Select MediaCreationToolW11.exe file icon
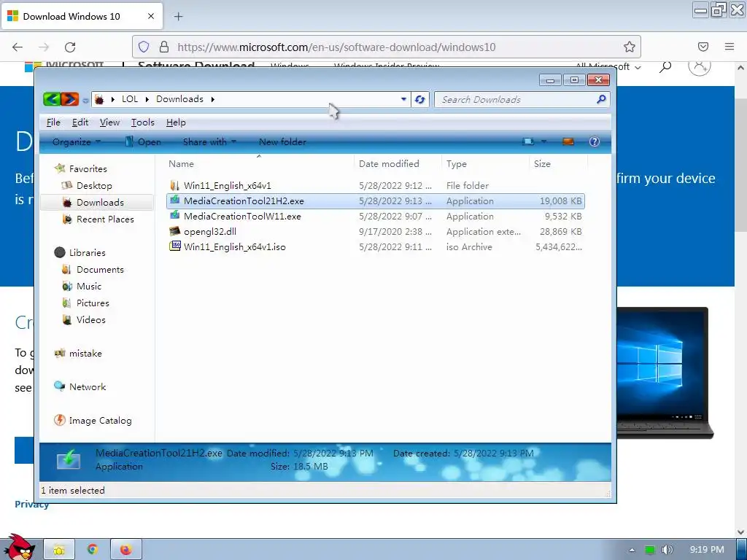 tap(175, 216)
